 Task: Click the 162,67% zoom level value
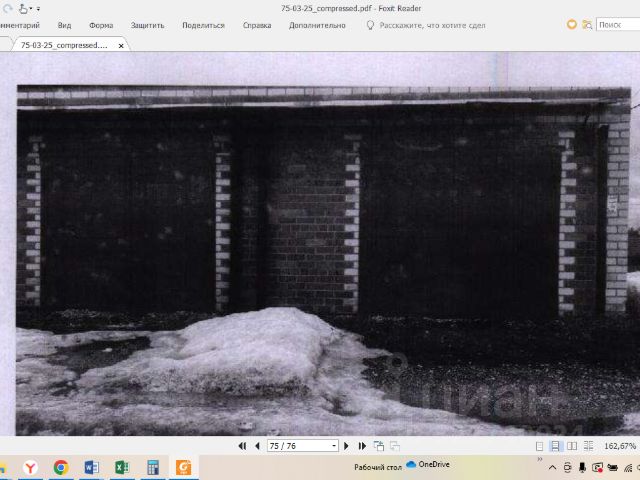coord(620,446)
